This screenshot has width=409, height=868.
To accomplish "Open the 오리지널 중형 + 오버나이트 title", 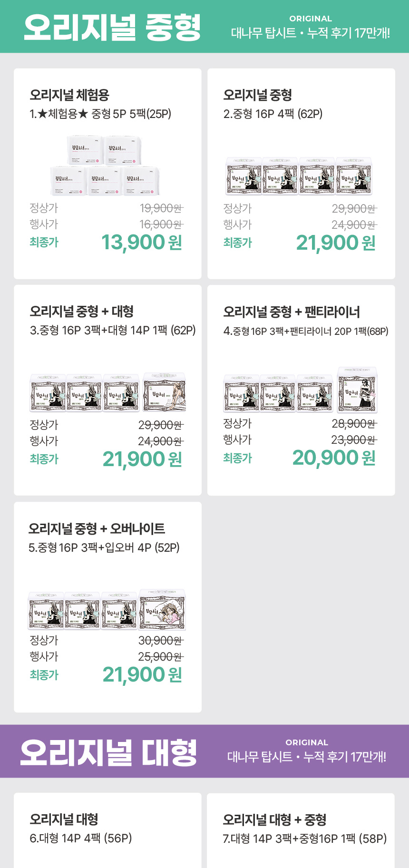I will pos(97,528).
